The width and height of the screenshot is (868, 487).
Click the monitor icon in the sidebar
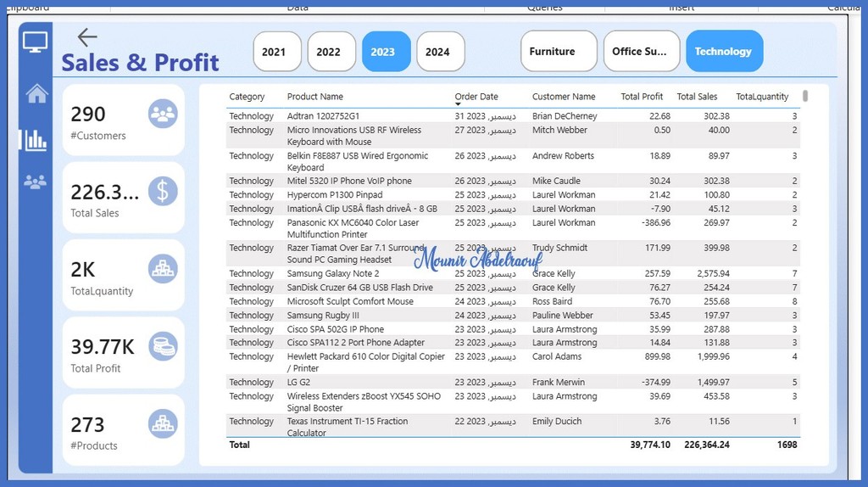[x=35, y=42]
